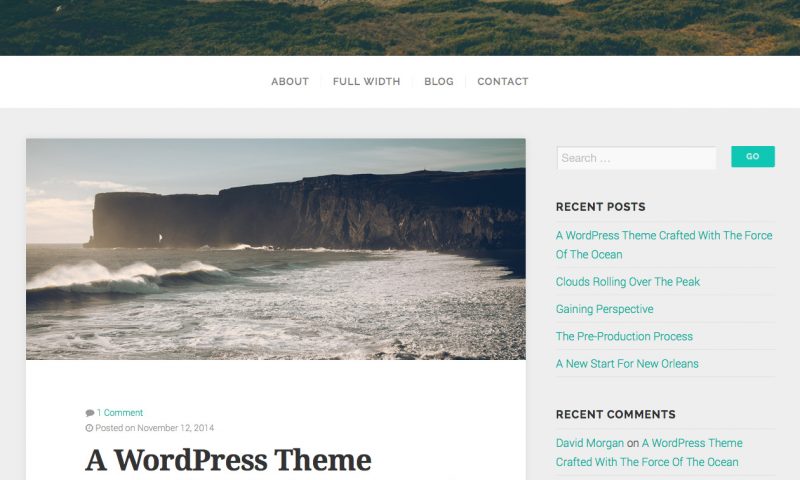Open 'The Pre-Production Process' post
Viewport: 800px width, 480px height.
point(624,336)
